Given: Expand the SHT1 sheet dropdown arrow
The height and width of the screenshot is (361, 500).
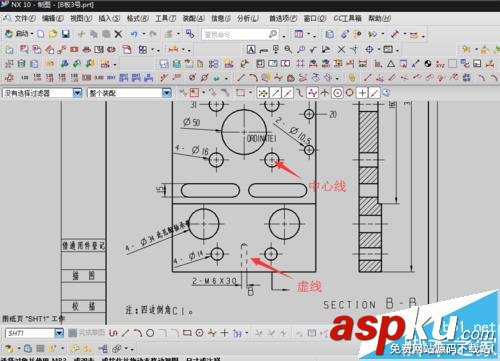Looking at the screenshot, I should click(x=59, y=333).
